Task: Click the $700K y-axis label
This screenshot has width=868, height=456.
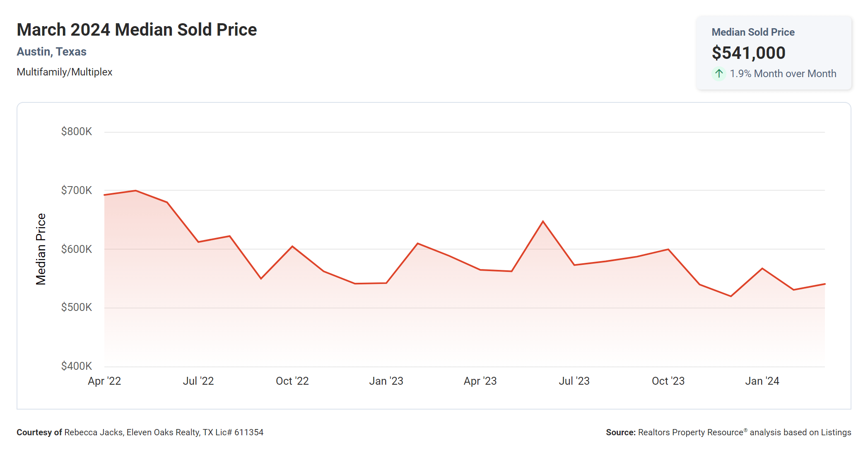Action: click(x=77, y=190)
